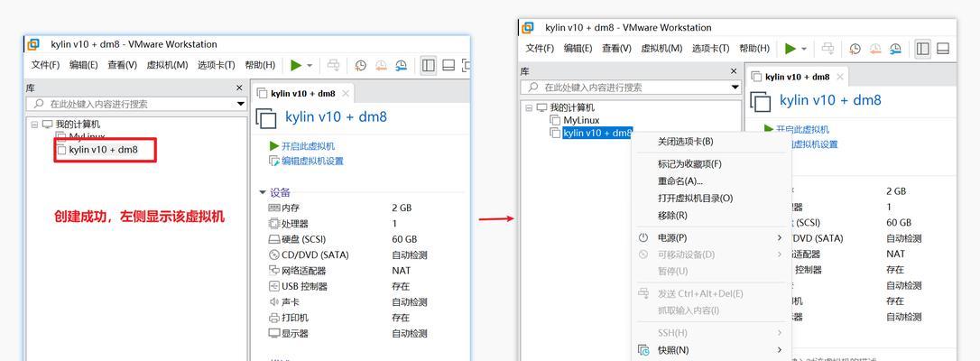Click the USB 控制器 icon in left window
The height and width of the screenshot is (361, 980).
[x=273, y=286]
